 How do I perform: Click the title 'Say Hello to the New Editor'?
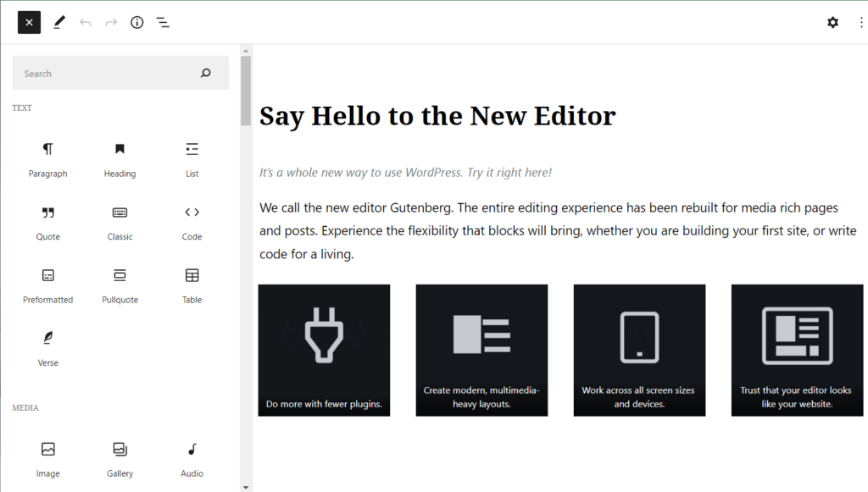pyautogui.click(x=437, y=117)
